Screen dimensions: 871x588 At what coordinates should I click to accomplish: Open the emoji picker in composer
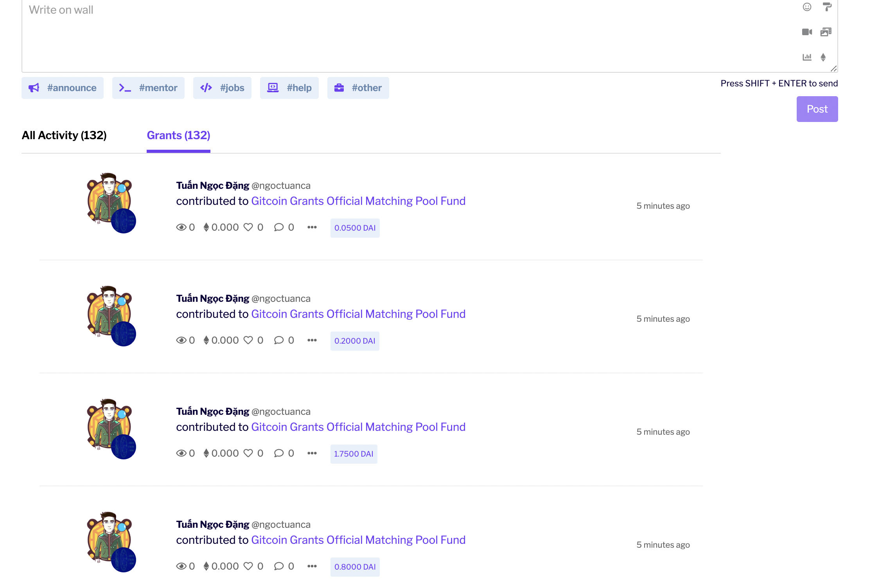(807, 7)
